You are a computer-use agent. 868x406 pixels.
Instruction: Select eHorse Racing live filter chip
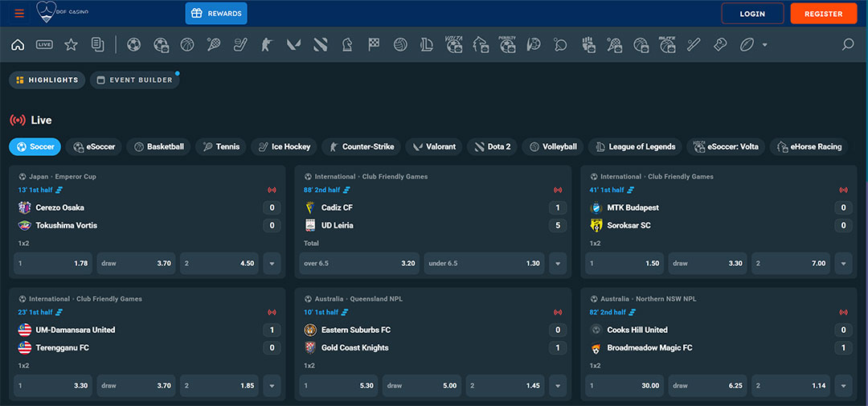coord(809,147)
